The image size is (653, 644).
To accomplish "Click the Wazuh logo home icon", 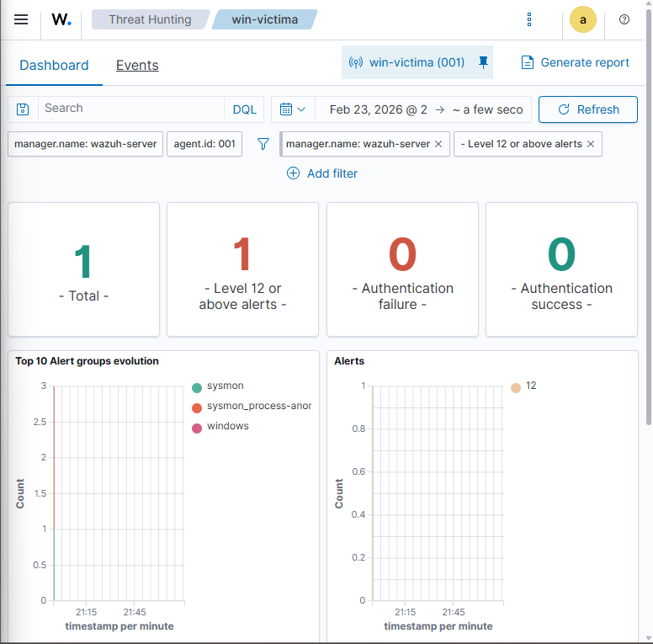I will coord(61,19).
